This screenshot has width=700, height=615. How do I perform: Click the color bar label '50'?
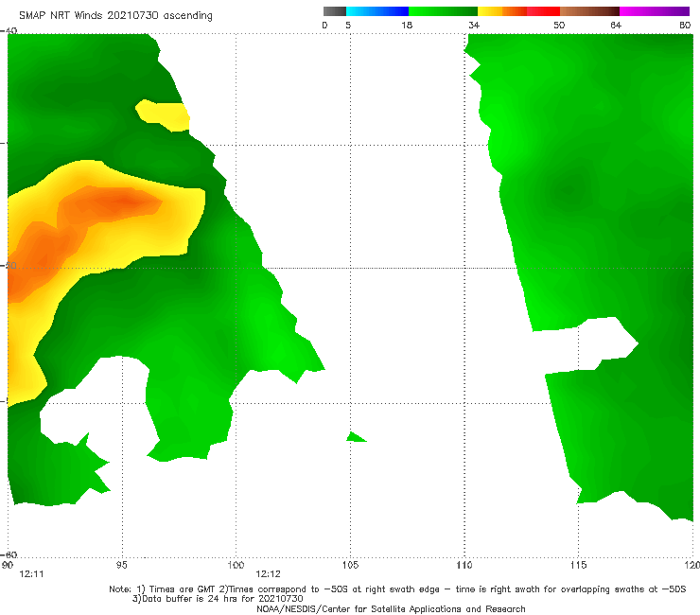click(x=559, y=25)
